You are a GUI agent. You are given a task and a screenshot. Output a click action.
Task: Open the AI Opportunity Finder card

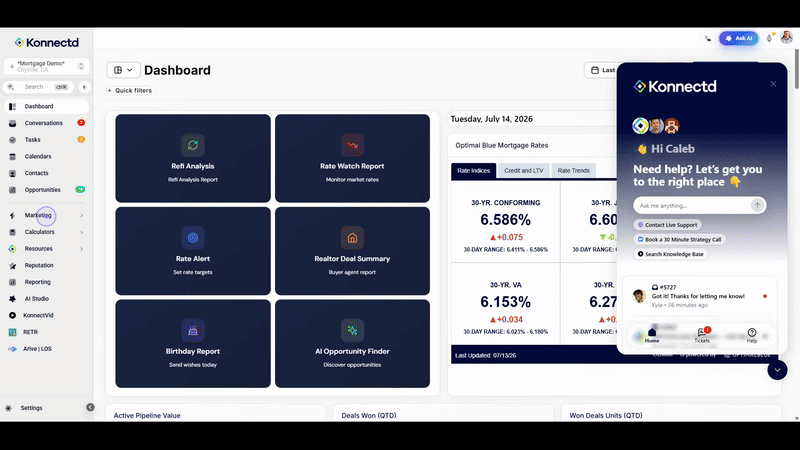click(352, 343)
